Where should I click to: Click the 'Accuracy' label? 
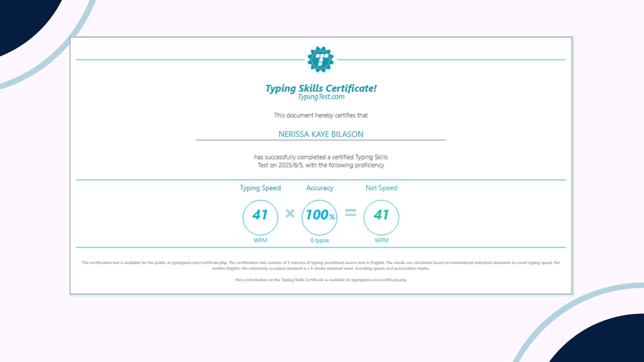coord(320,188)
